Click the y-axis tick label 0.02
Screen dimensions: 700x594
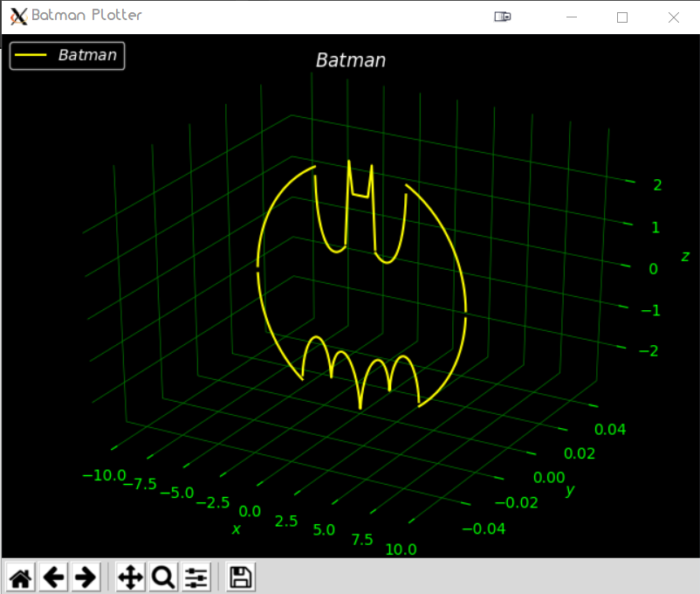tap(580, 453)
